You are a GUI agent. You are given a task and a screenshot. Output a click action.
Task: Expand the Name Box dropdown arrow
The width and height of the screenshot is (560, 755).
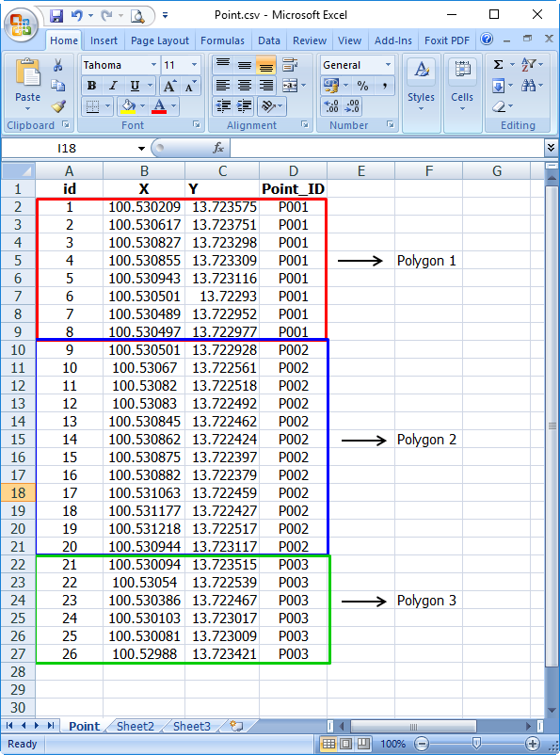[141, 149]
